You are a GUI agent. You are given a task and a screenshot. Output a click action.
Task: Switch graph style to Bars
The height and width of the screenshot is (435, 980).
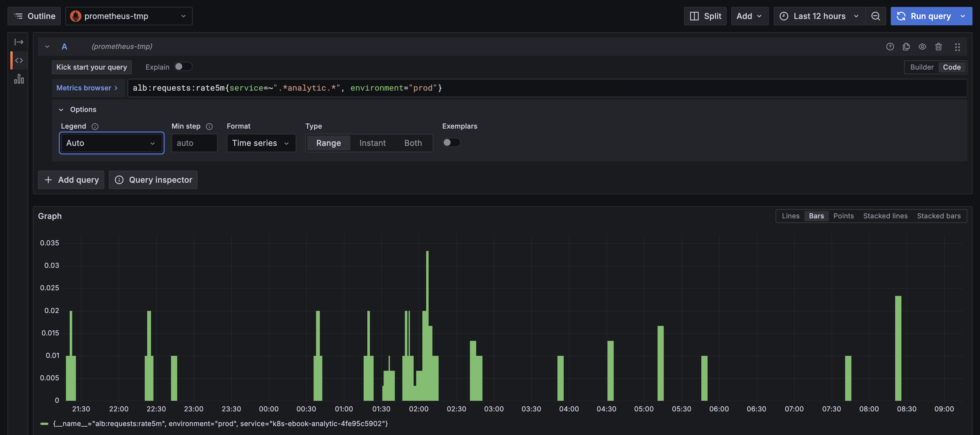pyautogui.click(x=816, y=216)
